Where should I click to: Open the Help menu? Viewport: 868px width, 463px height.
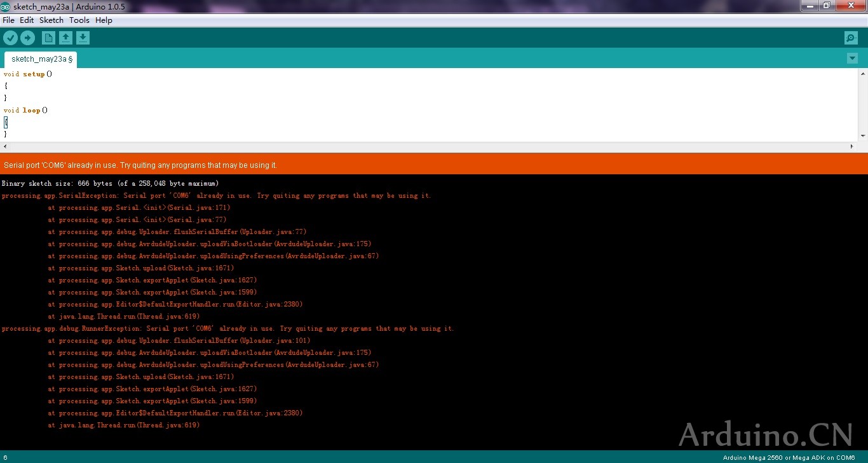pos(104,20)
